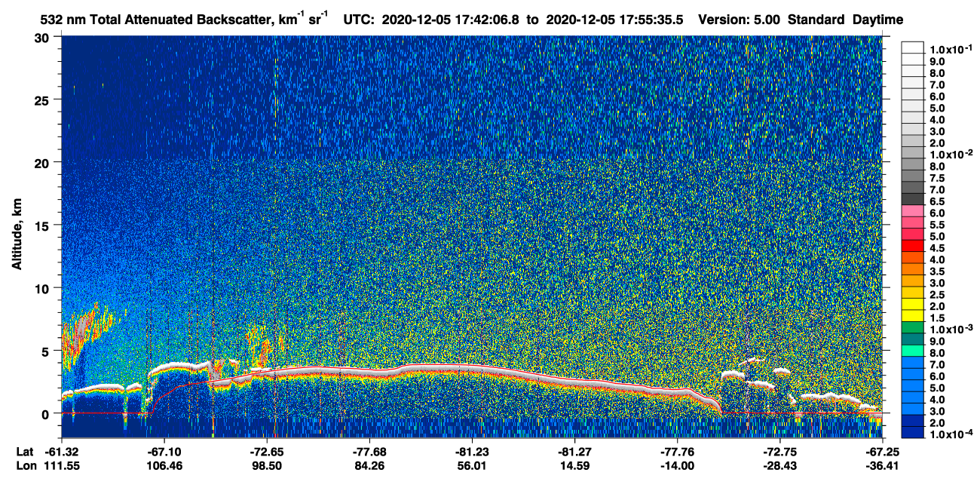The image size is (980, 503).
Task: Click longitude value "56.01"
Action: pyautogui.click(x=473, y=466)
